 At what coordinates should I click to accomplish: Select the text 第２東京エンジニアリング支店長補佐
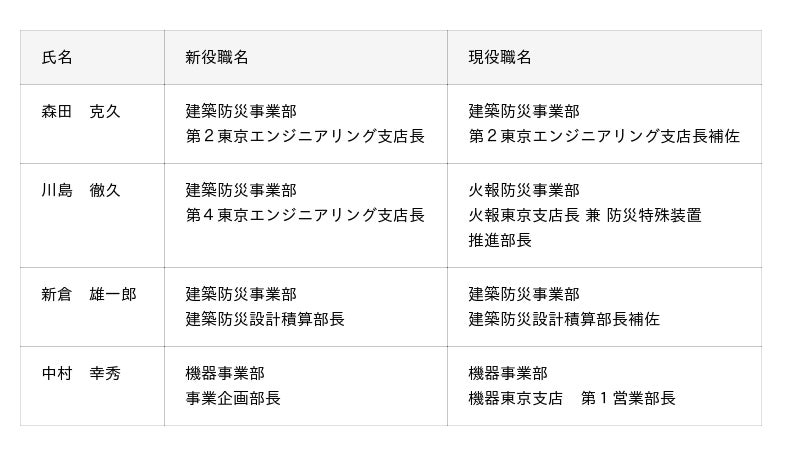[604, 137]
